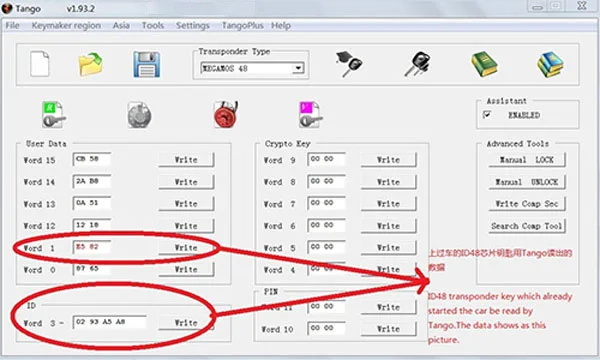Open the Asia menu

(121, 26)
